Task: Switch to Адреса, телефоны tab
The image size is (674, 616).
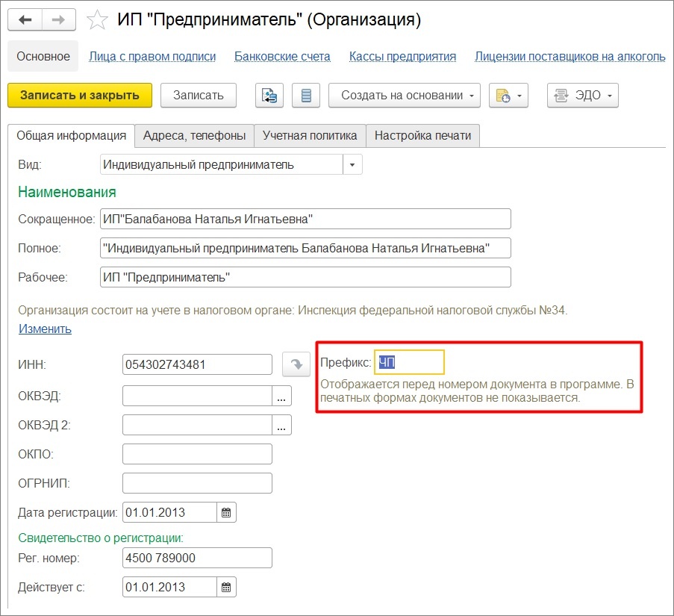Action: 194,136
